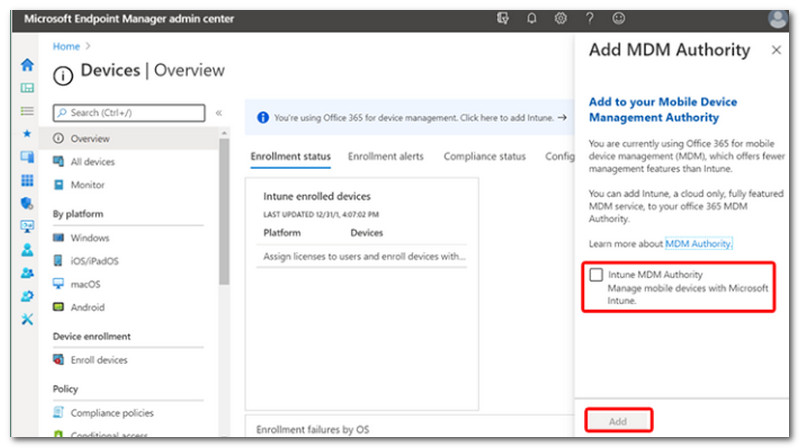Click the Add button in panel

click(618, 421)
